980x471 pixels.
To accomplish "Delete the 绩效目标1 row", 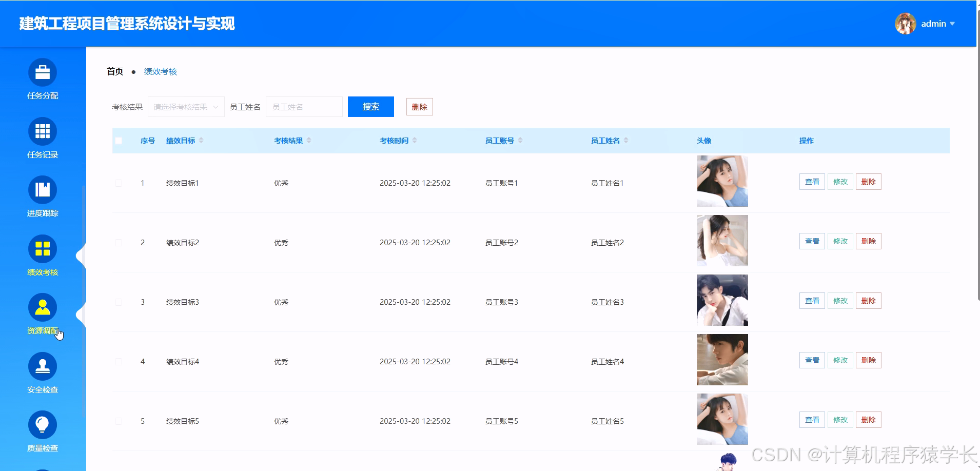I will 869,182.
